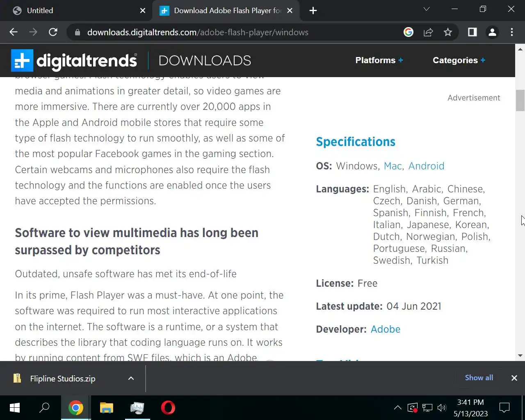Close the downloads bar
Screen dimensions: 525x420
click(514, 378)
